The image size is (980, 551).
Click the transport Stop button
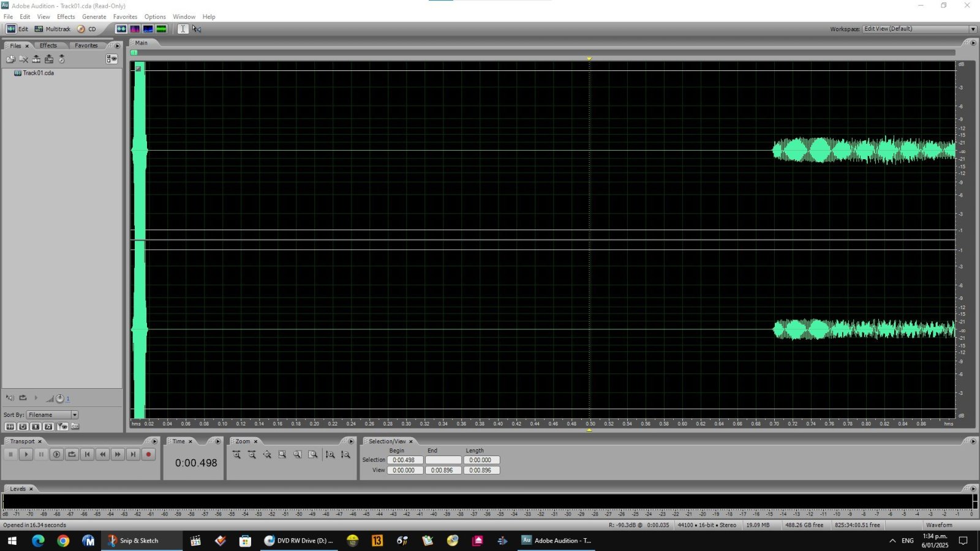click(10, 454)
